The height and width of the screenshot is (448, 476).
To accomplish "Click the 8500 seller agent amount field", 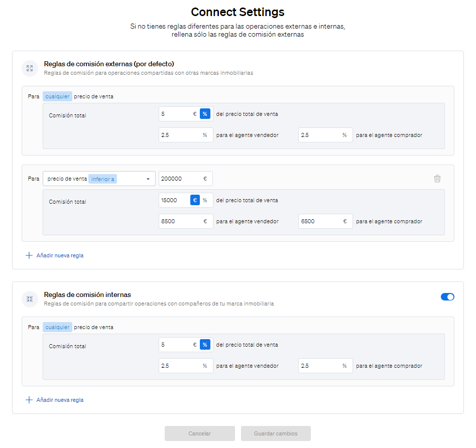I will [x=186, y=221].
